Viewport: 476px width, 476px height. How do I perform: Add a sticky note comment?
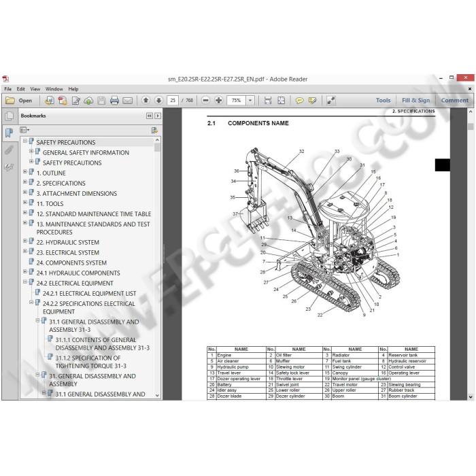pyautogui.click(x=299, y=101)
